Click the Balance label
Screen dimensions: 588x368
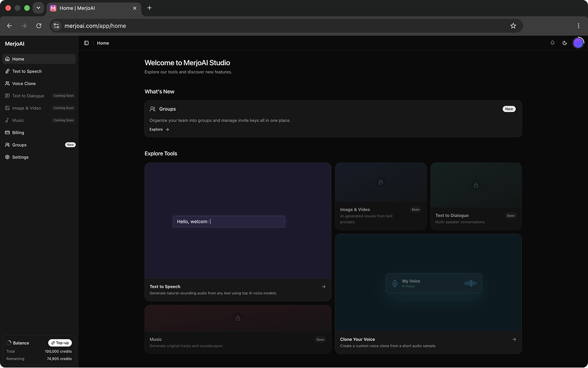(x=21, y=343)
